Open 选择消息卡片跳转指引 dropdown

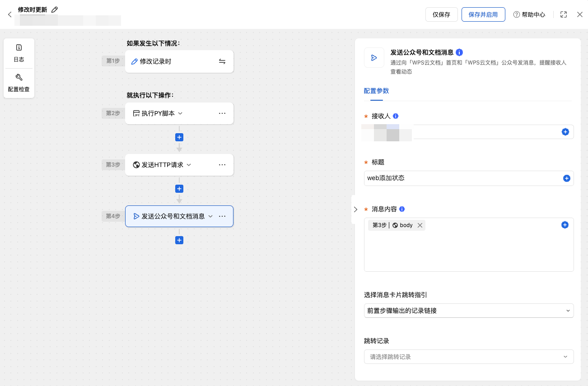pyautogui.click(x=469, y=311)
